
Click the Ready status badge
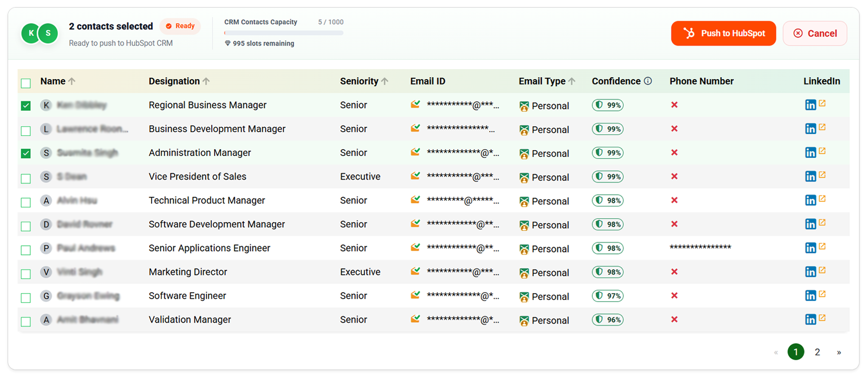coord(180,26)
